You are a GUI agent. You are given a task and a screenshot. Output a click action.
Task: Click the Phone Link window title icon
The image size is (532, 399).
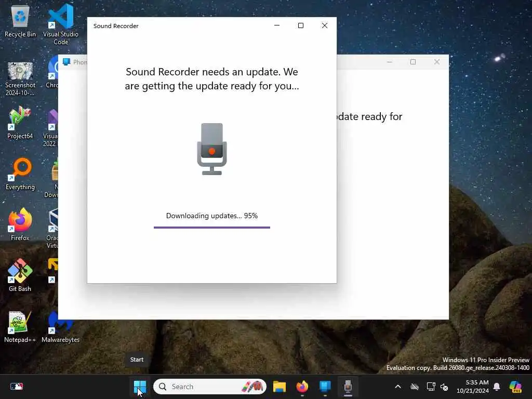66,62
